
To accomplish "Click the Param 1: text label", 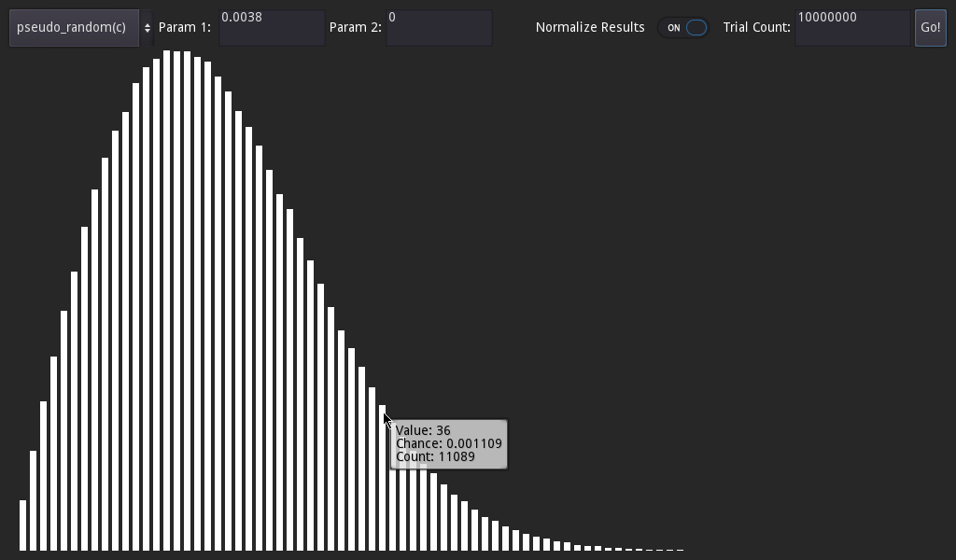I will [187, 27].
